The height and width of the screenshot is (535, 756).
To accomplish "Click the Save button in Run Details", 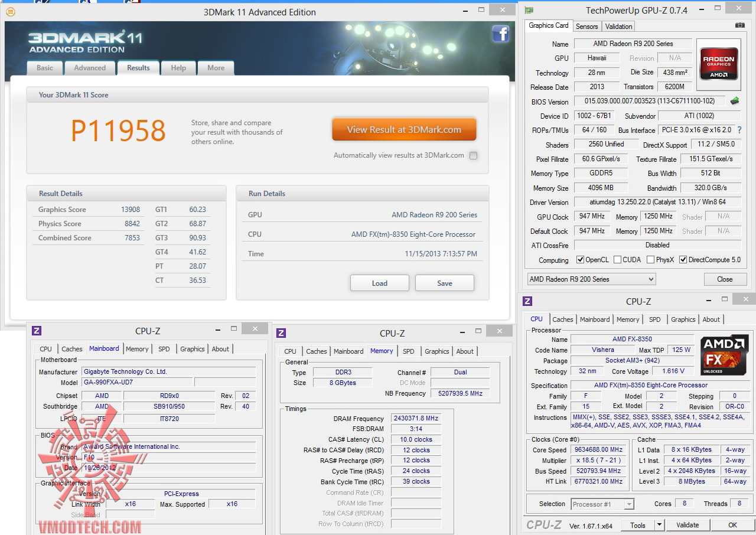I will [x=445, y=283].
